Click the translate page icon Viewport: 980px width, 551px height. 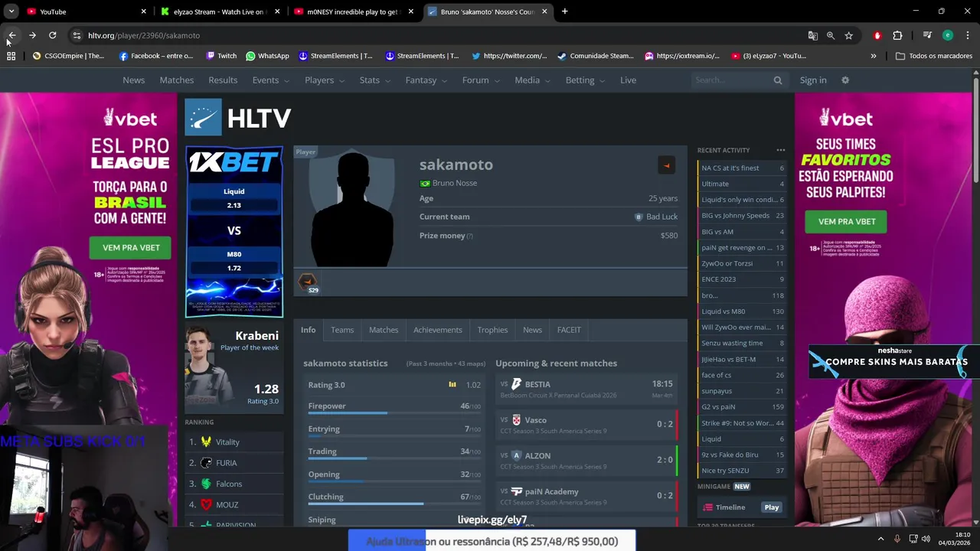[812, 35]
